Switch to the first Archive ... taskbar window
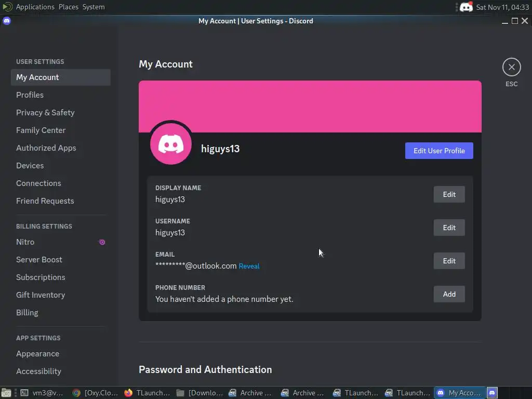532x399 pixels. pyautogui.click(x=250, y=393)
